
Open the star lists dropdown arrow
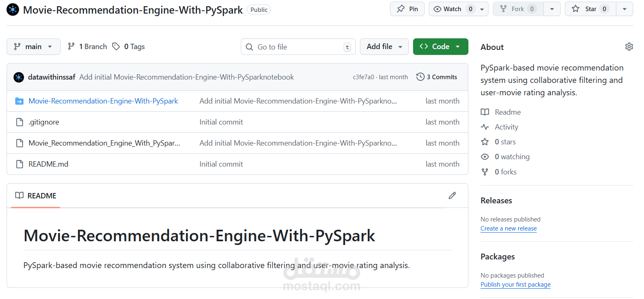coord(625,9)
